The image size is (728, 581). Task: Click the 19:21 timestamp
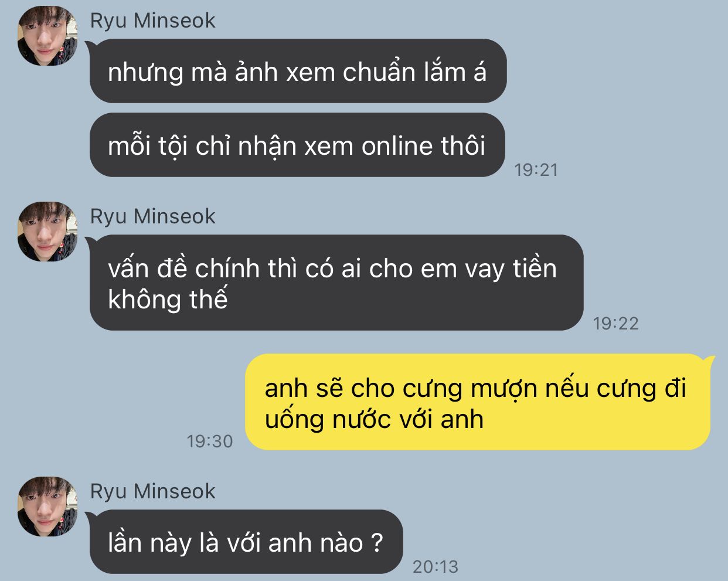pyautogui.click(x=536, y=169)
